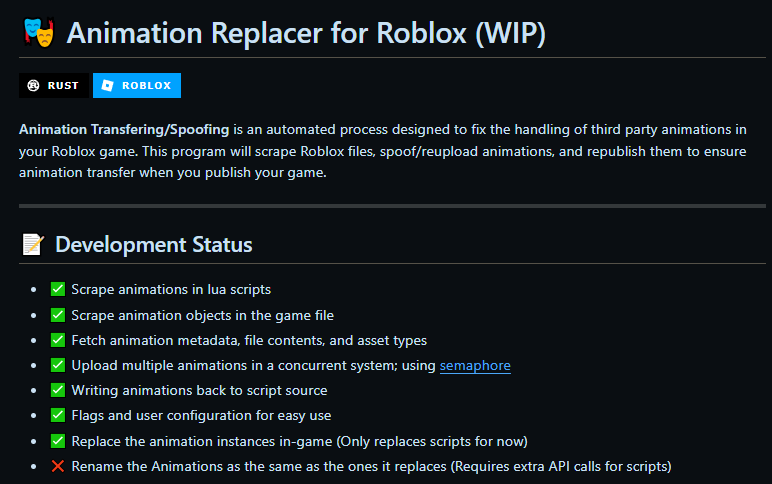Click checkmark beside Replace the animation instances
Image resolution: width=772 pixels, height=484 pixels.
point(58,441)
